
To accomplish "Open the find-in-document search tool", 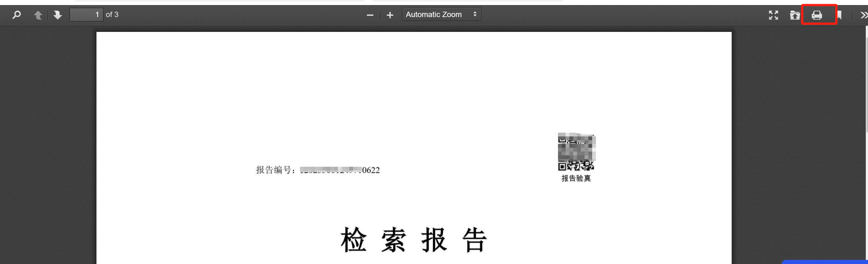I will click(16, 15).
